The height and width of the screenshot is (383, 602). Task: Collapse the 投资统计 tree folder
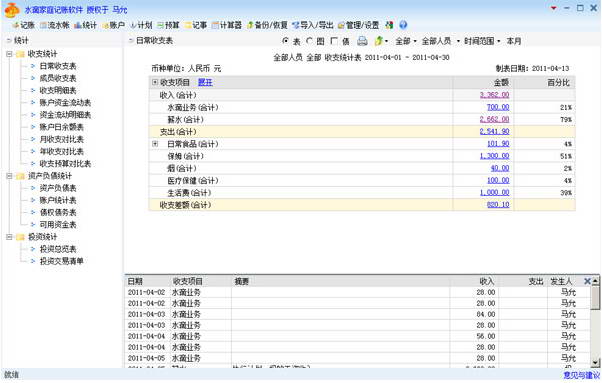pyautogui.click(x=9, y=237)
